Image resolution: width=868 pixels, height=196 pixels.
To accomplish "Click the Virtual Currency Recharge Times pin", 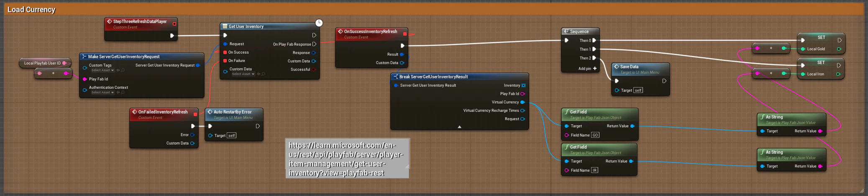I will pyautogui.click(x=522, y=111).
